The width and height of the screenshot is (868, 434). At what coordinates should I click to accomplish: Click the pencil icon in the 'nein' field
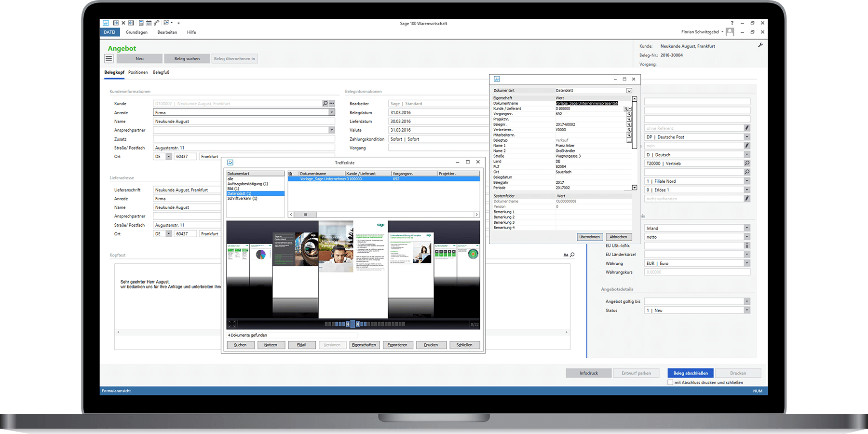click(747, 145)
